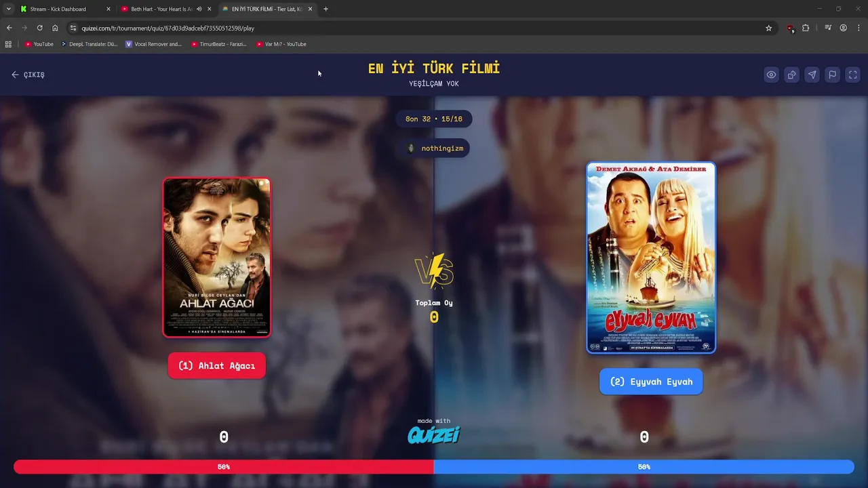Screen dimensions: 868x488
Task: Select the Ahlat Ağacı movie poster
Action: 217,258
